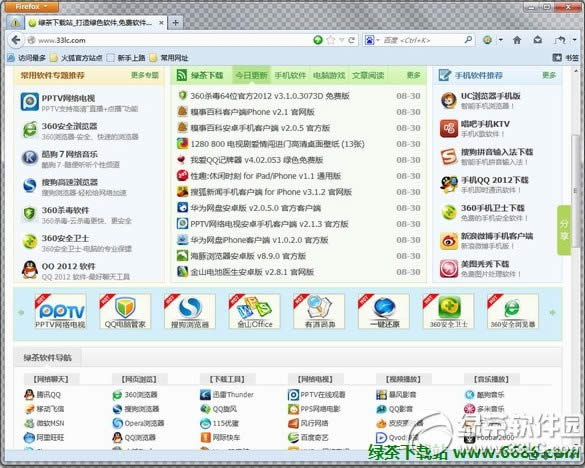Click the green go icon in address bar
Image resolution: width=585 pixels, height=468 pixels.
point(318,40)
